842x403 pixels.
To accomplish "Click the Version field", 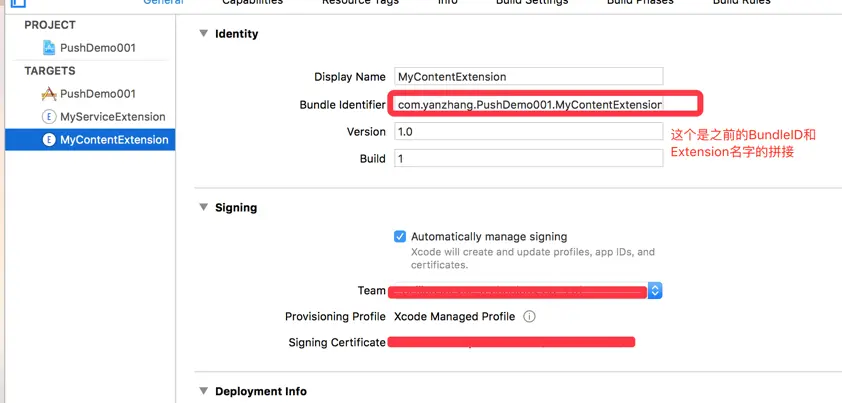I will point(528,131).
